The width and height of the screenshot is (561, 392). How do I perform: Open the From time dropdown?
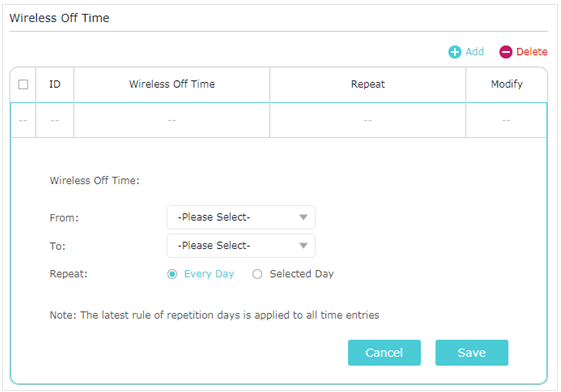point(241,217)
